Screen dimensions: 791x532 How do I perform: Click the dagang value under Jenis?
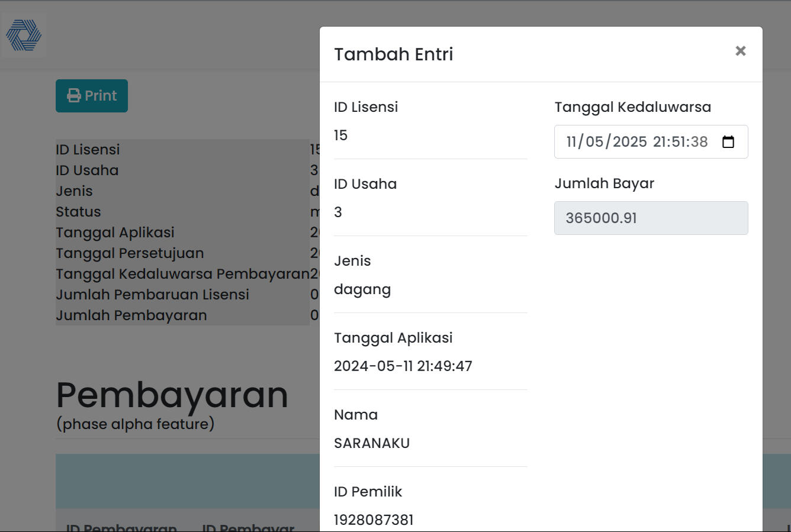pyautogui.click(x=362, y=289)
